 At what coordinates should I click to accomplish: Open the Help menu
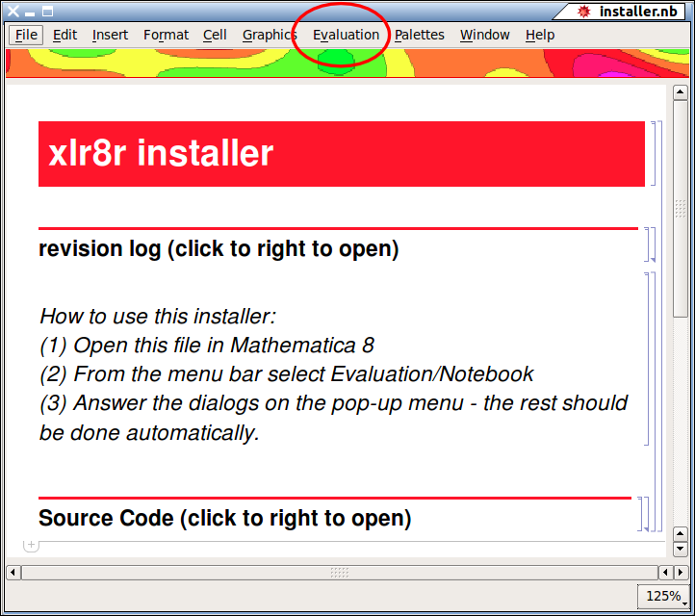[540, 35]
